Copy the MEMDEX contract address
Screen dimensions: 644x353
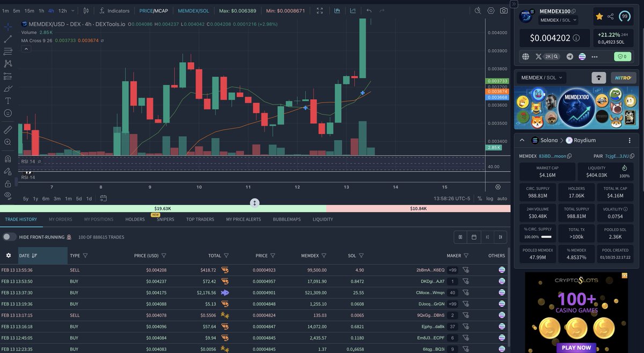tap(569, 156)
